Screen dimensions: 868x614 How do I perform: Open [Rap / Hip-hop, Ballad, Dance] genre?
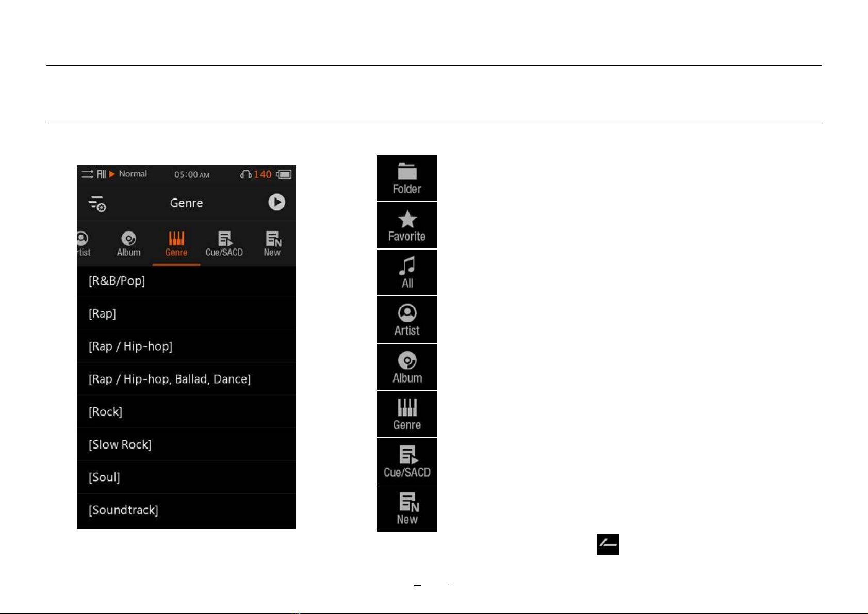(187, 379)
